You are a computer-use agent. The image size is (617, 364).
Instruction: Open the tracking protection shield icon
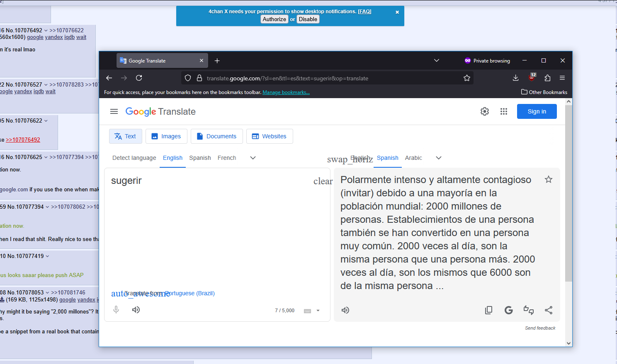(x=188, y=78)
